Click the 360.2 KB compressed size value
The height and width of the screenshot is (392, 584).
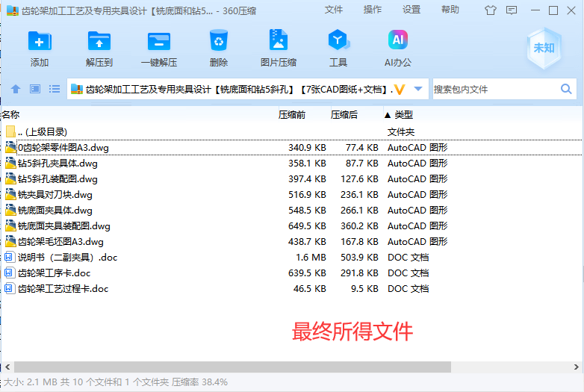pyautogui.click(x=359, y=226)
